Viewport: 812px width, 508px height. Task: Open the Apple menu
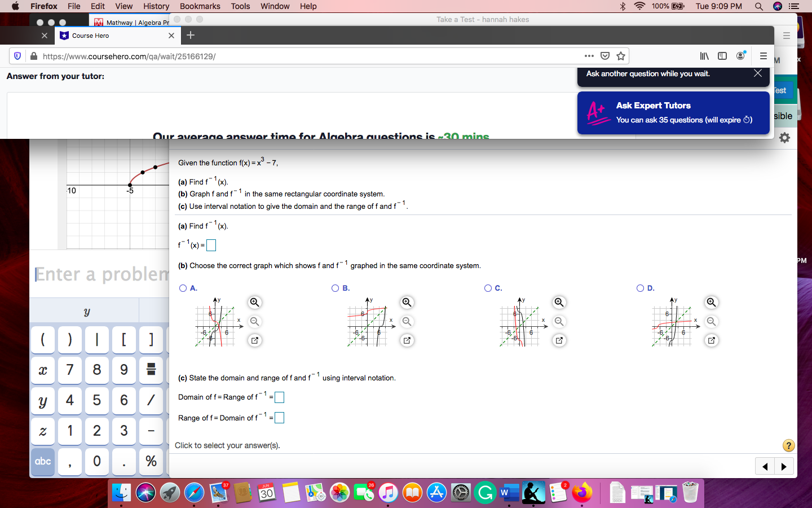point(15,6)
